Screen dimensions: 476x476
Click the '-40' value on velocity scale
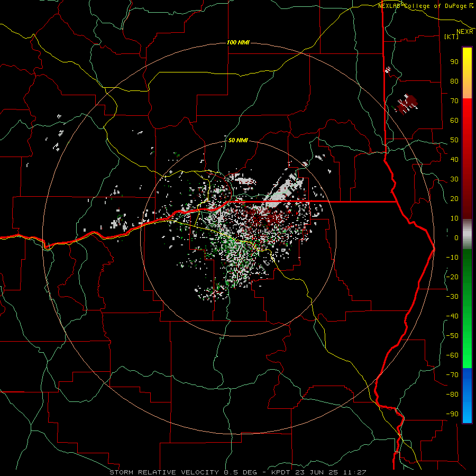[x=452, y=316]
